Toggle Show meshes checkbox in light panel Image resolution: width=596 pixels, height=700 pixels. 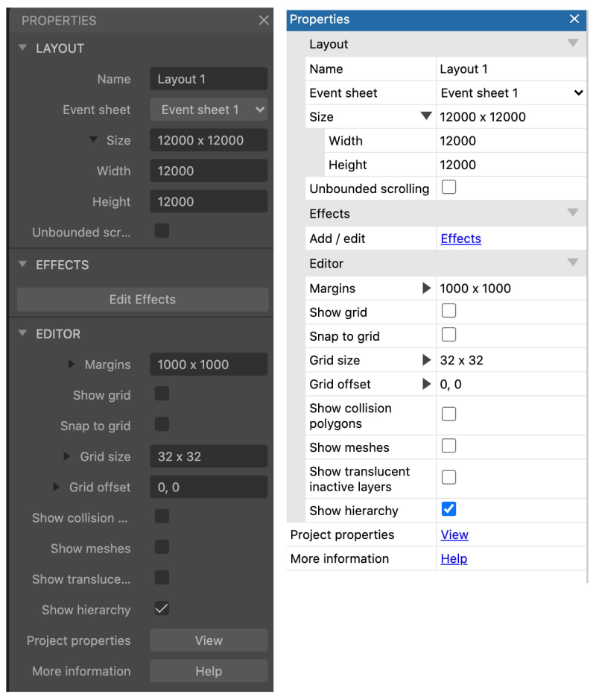point(448,446)
